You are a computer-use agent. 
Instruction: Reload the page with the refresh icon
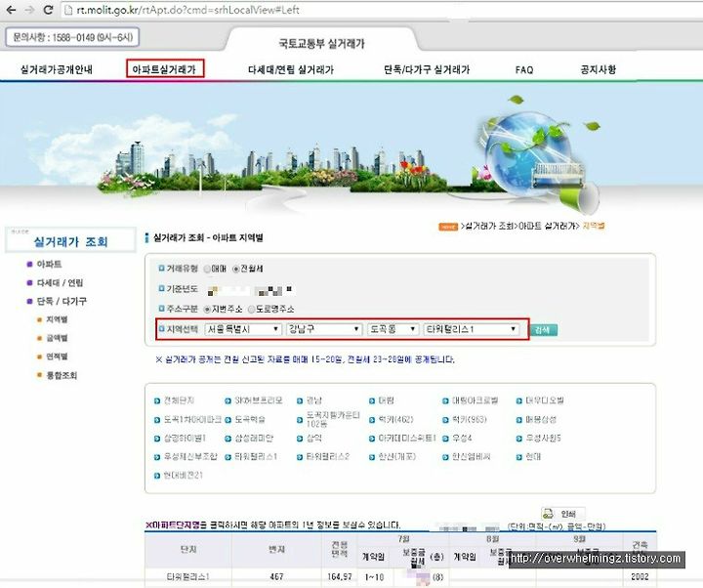point(48,10)
